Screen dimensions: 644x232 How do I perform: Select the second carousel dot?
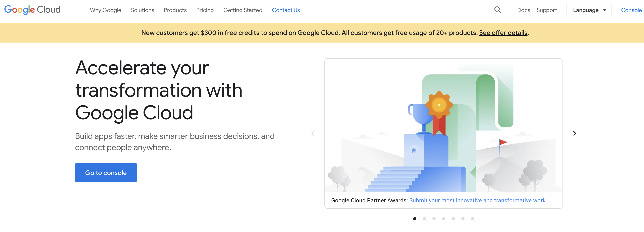(424, 219)
